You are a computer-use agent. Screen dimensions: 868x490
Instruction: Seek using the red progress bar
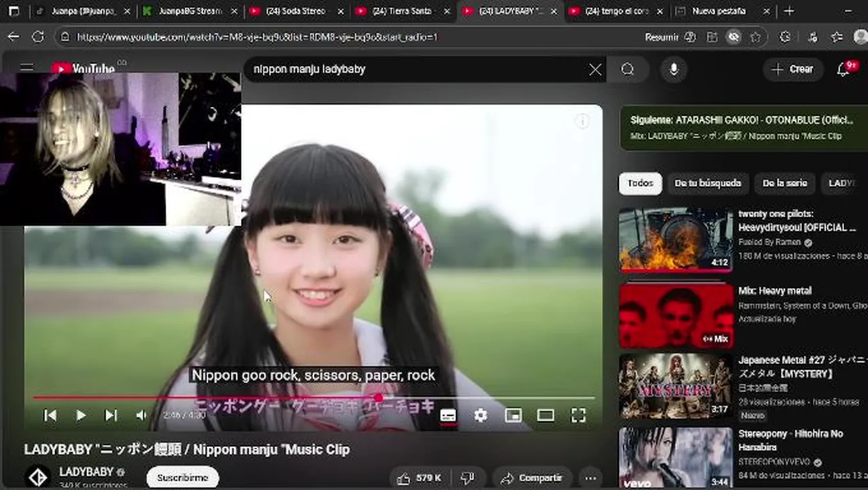[313, 397]
